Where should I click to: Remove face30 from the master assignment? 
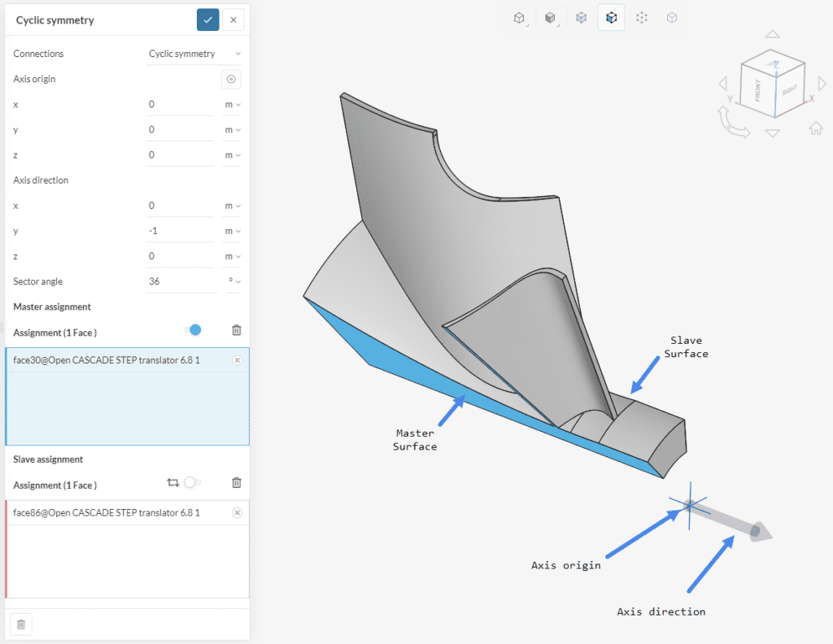coord(237,360)
